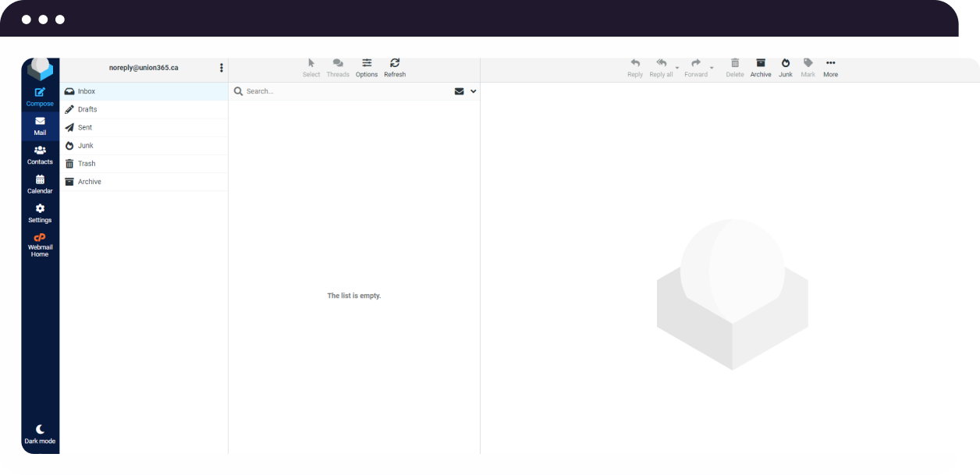Screen dimensions: 980x475
Task: Open the Junk folder in folder list
Action: 144,145
